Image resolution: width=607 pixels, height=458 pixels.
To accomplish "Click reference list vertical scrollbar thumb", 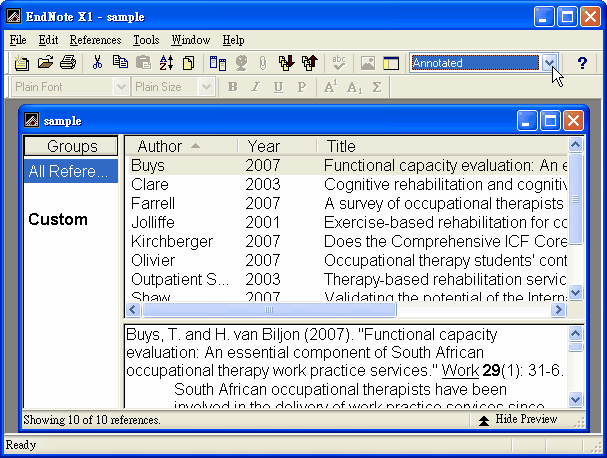I will [575, 199].
